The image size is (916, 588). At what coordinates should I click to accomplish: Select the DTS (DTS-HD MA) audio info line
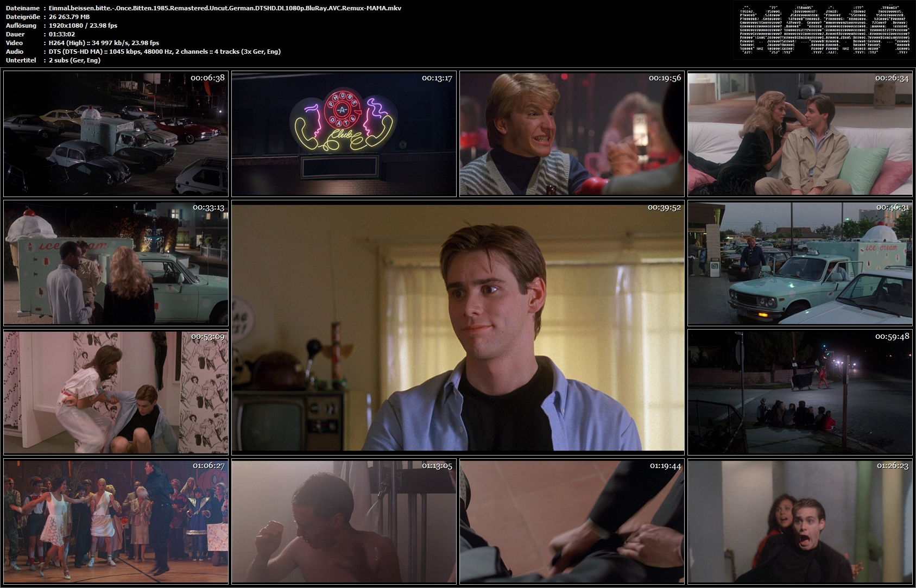click(165, 52)
